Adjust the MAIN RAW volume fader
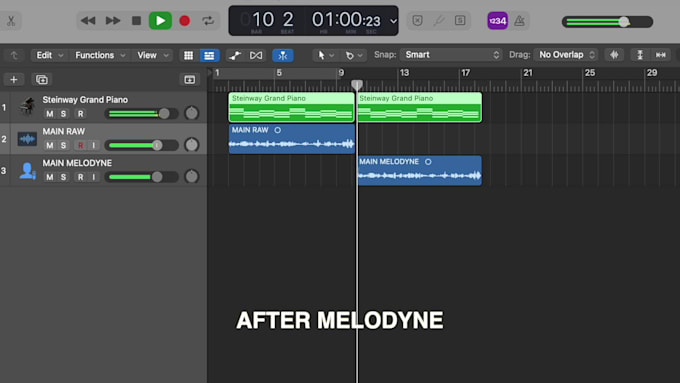This screenshot has height=383, width=680. tap(157, 145)
